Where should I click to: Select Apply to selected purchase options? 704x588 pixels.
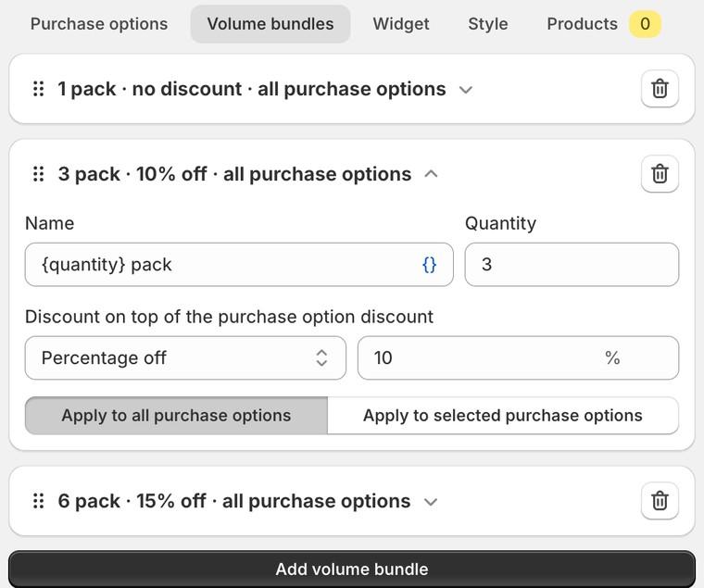[503, 416]
